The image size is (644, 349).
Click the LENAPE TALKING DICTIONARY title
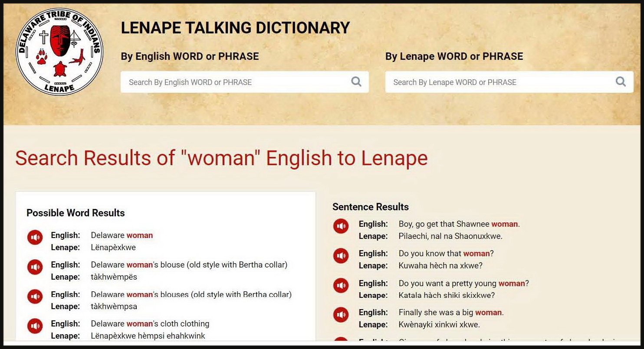(235, 27)
